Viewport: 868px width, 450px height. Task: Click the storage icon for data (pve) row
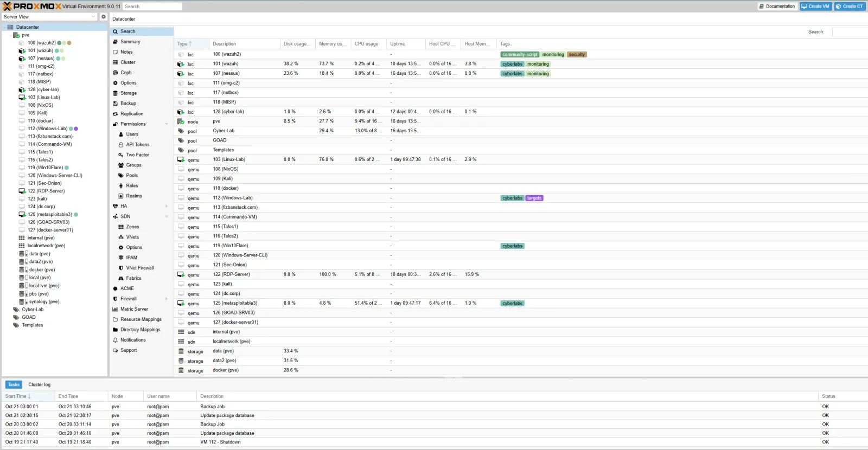click(181, 351)
